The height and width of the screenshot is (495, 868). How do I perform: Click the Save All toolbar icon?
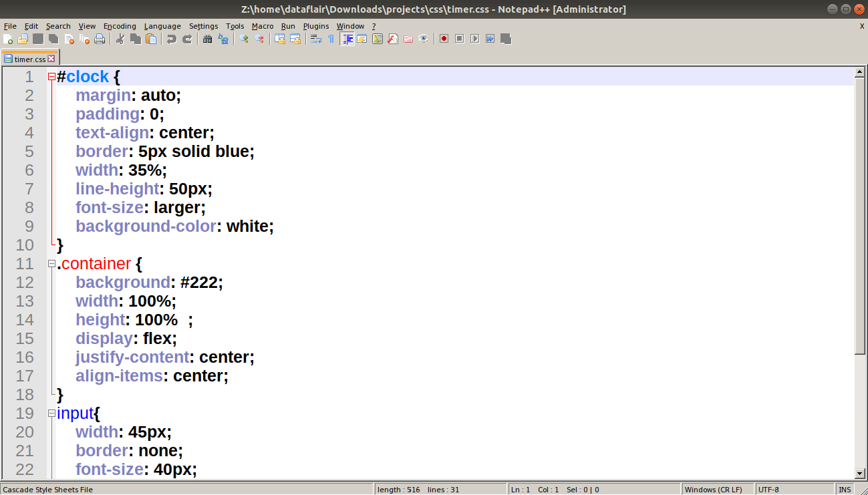[53, 39]
